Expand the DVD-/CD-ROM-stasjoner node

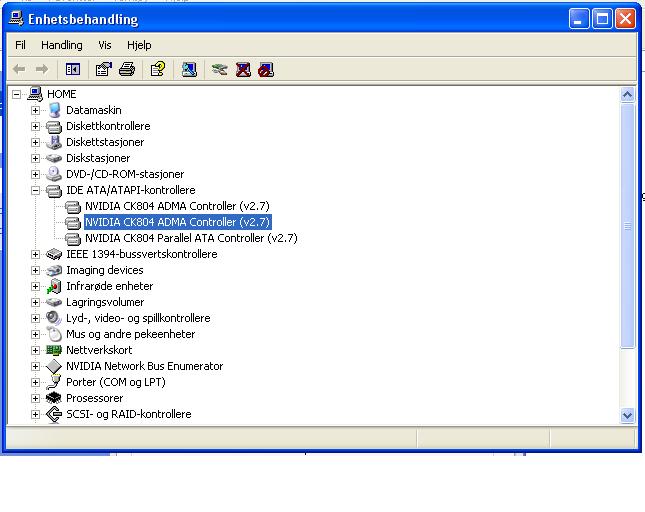[x=35, y=174]
